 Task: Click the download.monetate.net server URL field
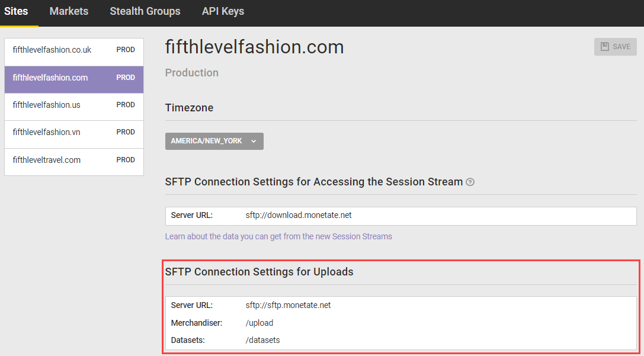point(299,215)
